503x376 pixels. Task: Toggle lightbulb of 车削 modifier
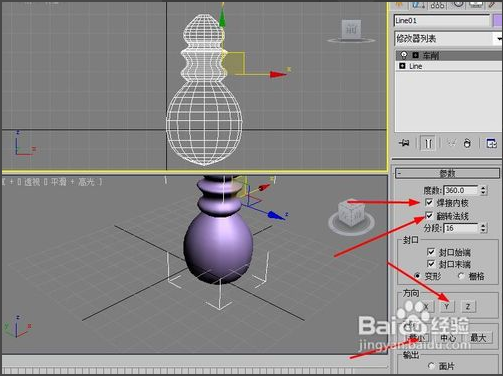coord(404,55)
